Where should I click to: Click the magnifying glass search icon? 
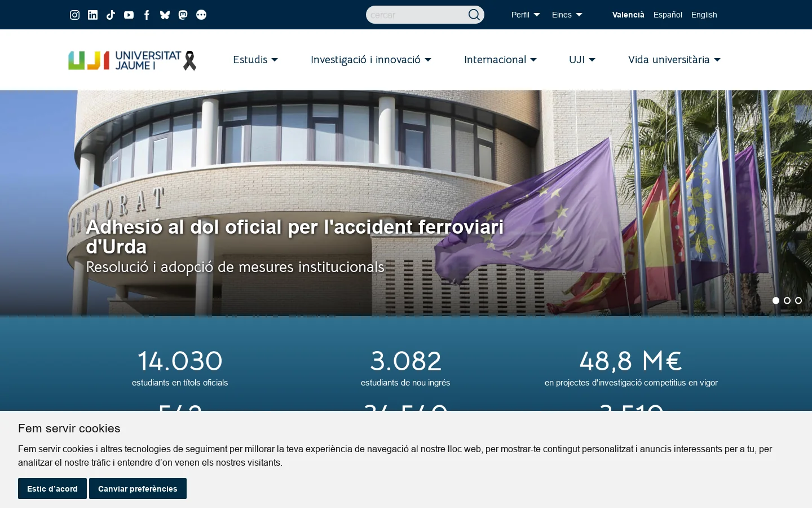point(474,15)
